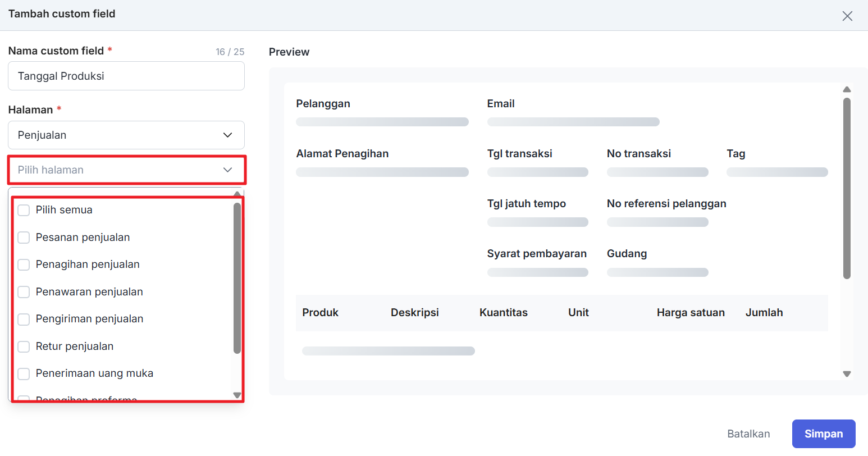Enable the Penagihan penjualan checkbox
This screenshot has width=868, height=456.
click(24, 265)
